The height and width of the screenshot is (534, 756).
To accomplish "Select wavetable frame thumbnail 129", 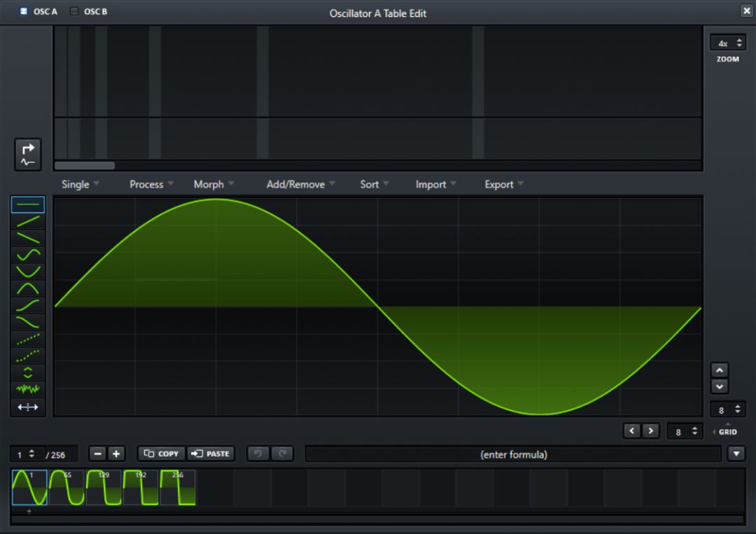I will coord(104,488).
